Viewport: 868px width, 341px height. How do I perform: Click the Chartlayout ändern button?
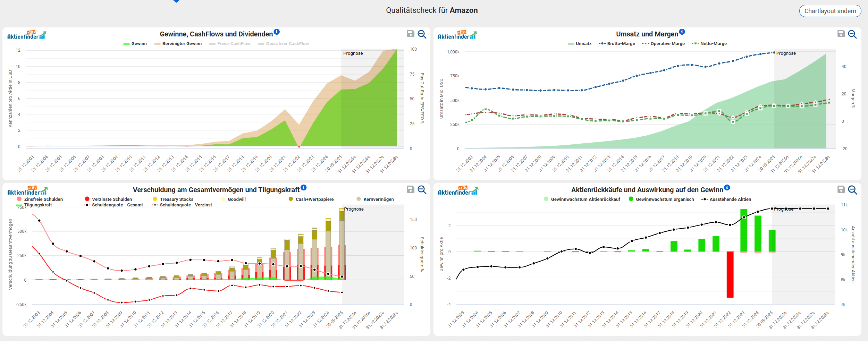[x=830, y=11]
